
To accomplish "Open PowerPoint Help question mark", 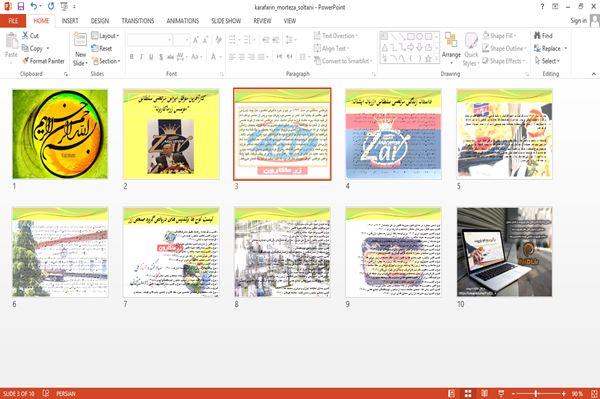I will click(542, 7).
